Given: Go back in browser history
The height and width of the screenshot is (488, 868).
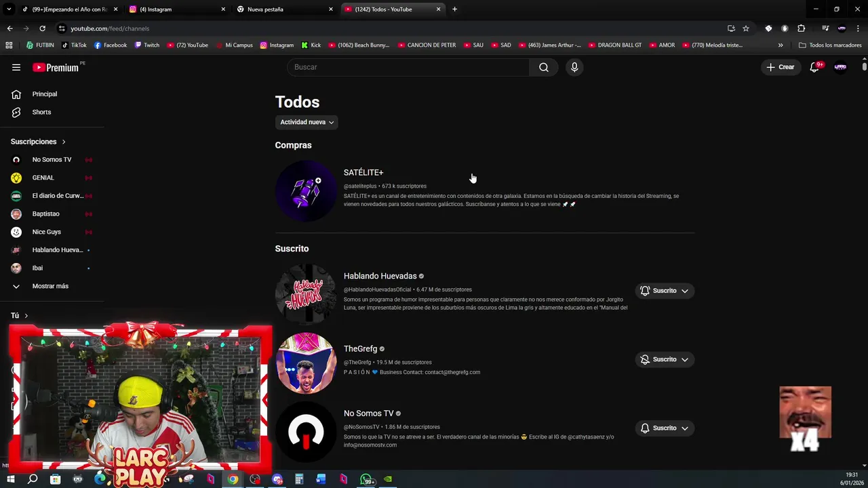Looking at the screenshot, I should coord(9,28).
